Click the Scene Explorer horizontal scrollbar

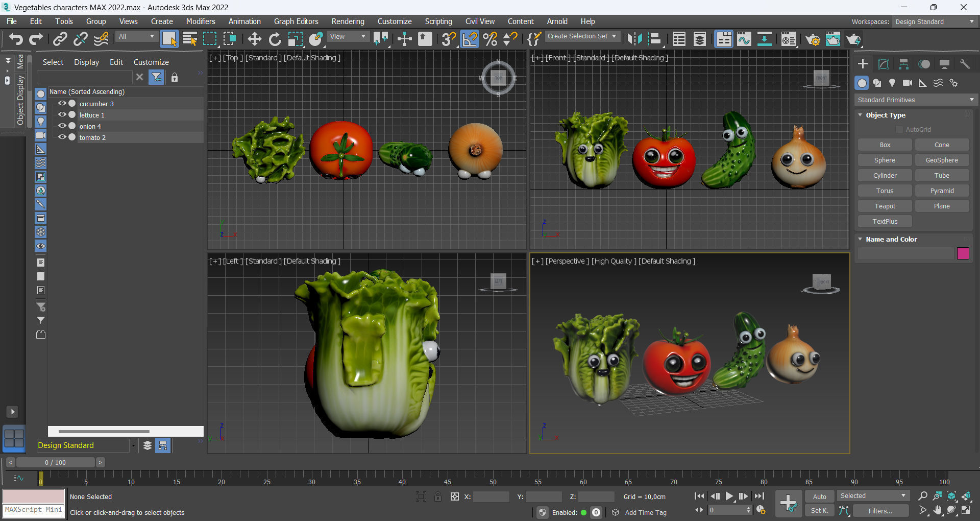[104, 432]
